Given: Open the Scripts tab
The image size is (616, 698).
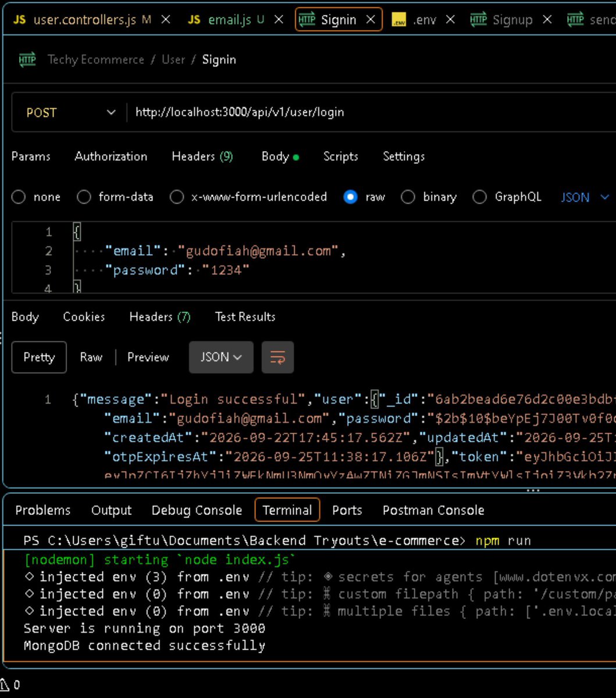Looking at the screenshot, I should coord(340,156).
